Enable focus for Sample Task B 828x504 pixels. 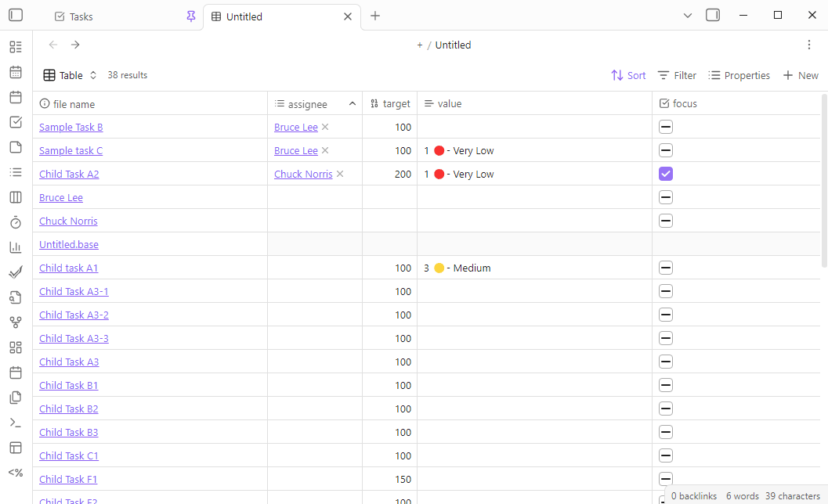coord(665,126)
